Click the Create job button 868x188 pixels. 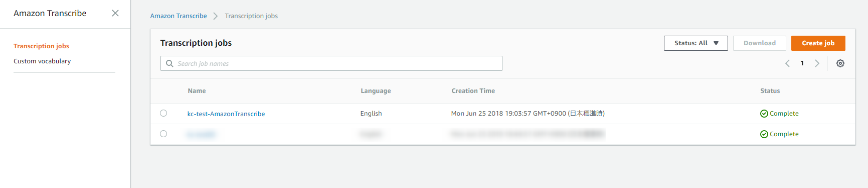818,43
